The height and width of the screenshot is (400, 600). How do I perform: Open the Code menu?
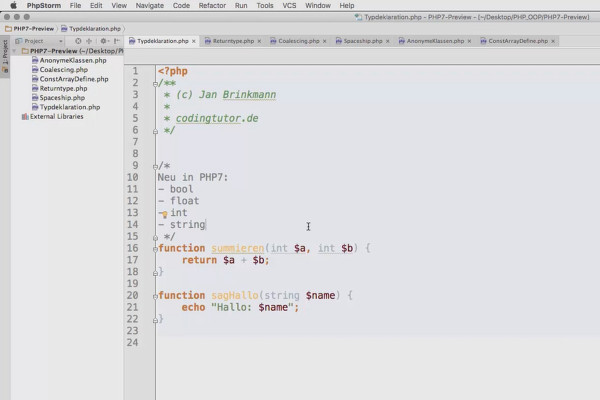pyautogui.click(x=181, y=5)
